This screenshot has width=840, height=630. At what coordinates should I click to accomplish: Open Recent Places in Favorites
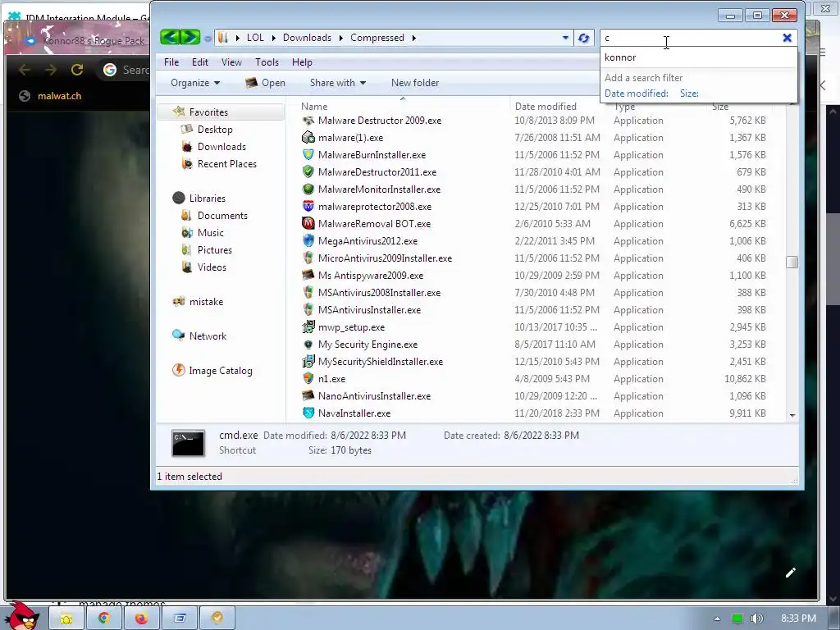point(219,163)
